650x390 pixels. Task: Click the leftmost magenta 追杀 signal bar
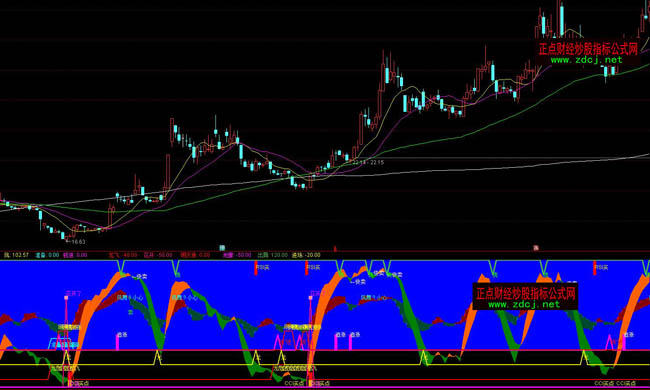117,342
